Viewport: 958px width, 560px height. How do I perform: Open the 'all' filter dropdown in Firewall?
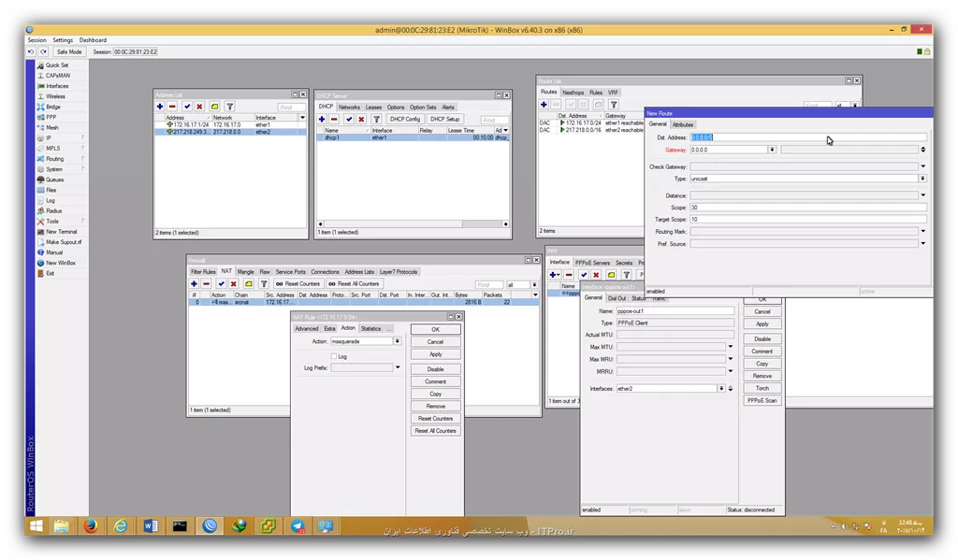tap(534, 284)
